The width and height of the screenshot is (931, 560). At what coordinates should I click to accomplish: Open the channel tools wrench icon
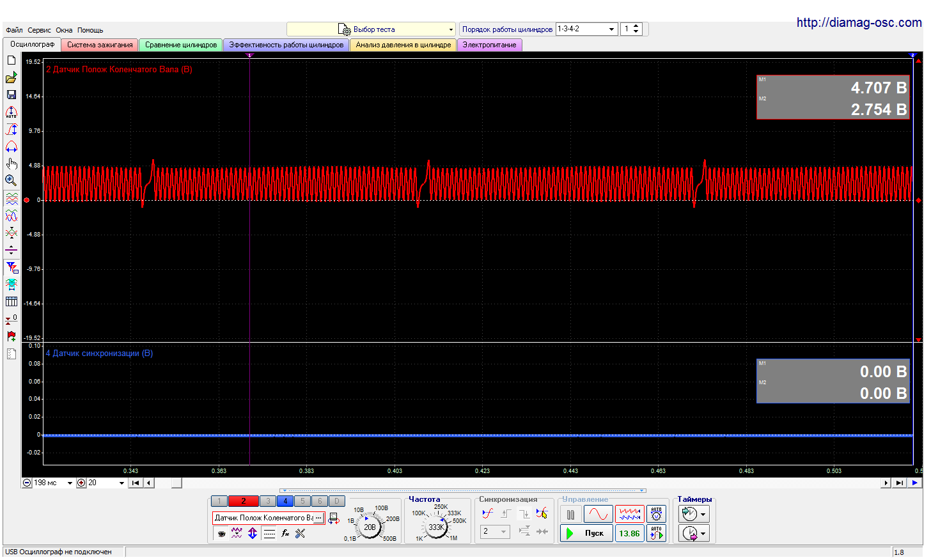tap(301, 533)
